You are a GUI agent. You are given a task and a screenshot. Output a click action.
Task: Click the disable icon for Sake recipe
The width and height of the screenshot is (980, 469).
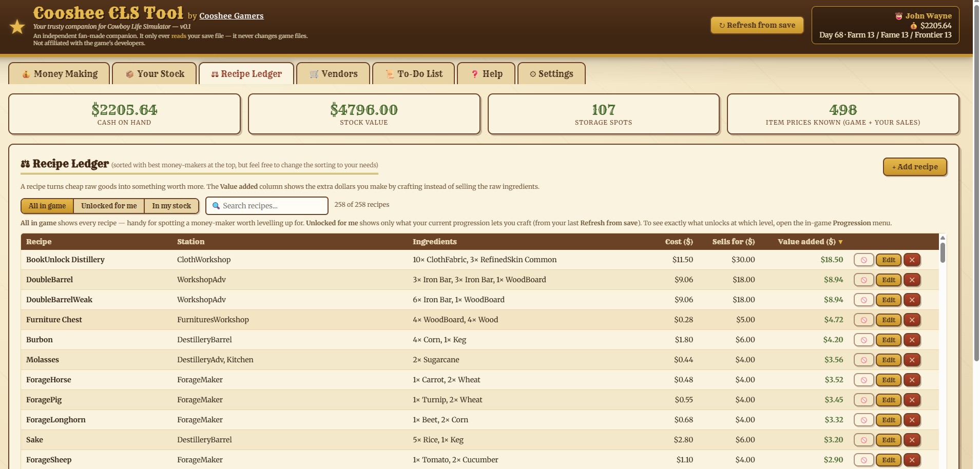tap(863, 440)
